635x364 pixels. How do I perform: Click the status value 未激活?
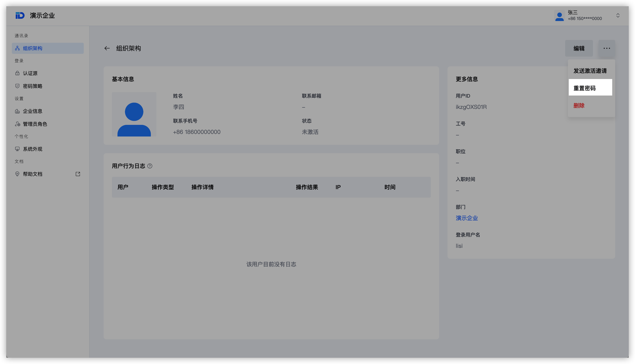pyautogui.click(x=310, y=132)
